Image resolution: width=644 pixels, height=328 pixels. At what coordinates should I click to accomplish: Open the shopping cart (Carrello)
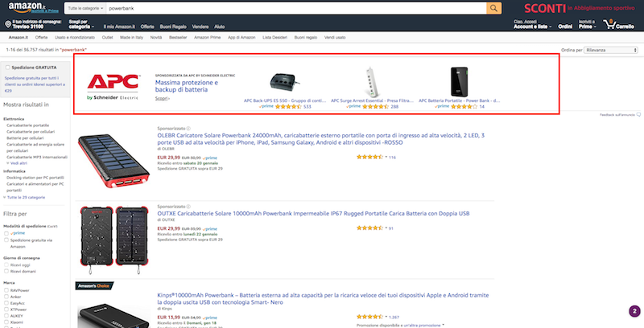click(x=623, y=23)
